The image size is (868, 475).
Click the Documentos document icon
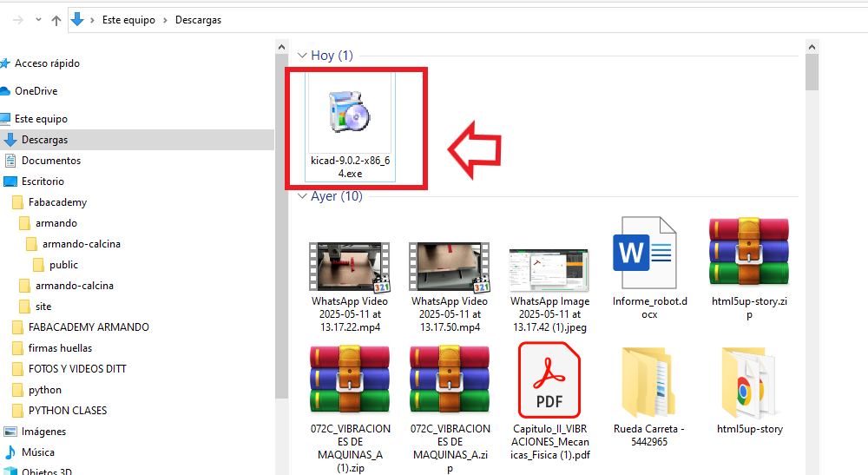[10, 161]
